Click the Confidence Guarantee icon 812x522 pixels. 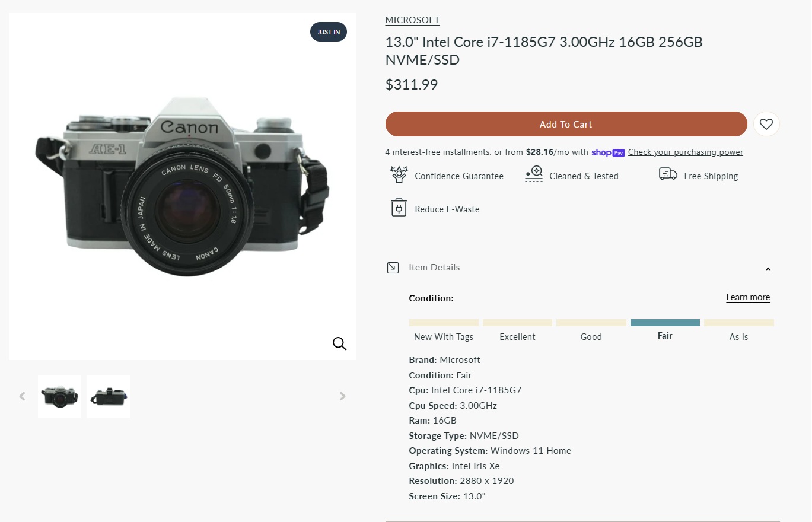(x=399, y=175)
